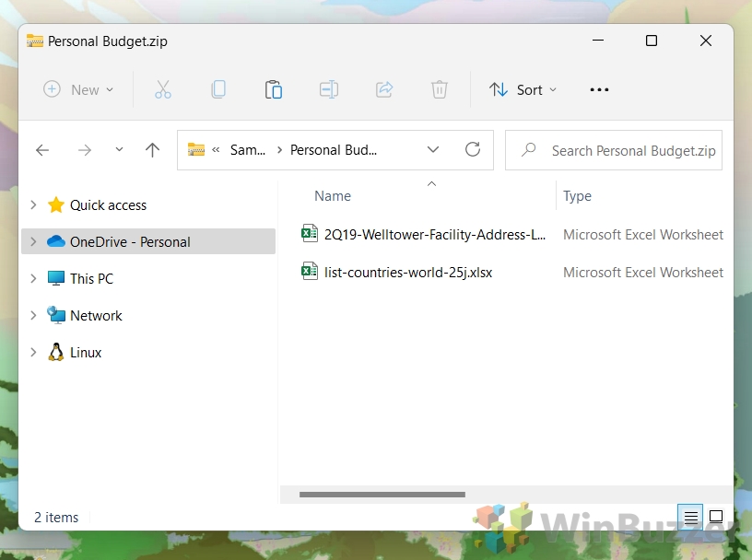Viewport: 752px width, 560px height.
Task: Open the See more ellipsis menu
Action: (x=599, y=89)
